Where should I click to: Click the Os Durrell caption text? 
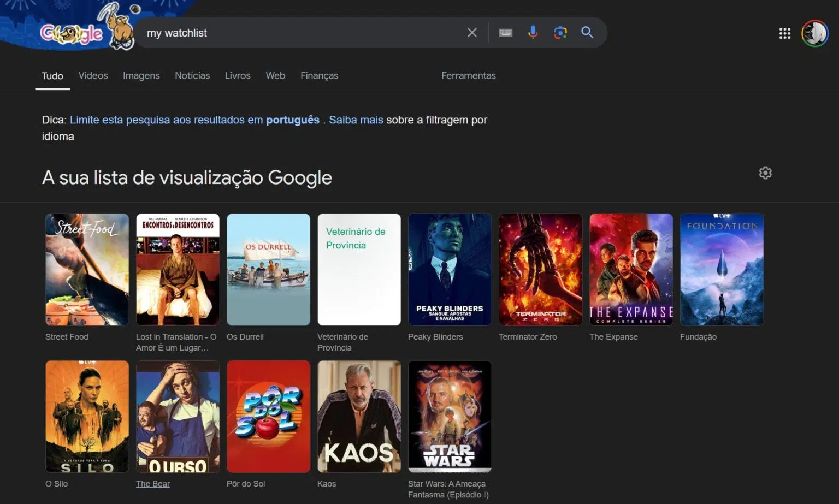click(x=245, y=337)
